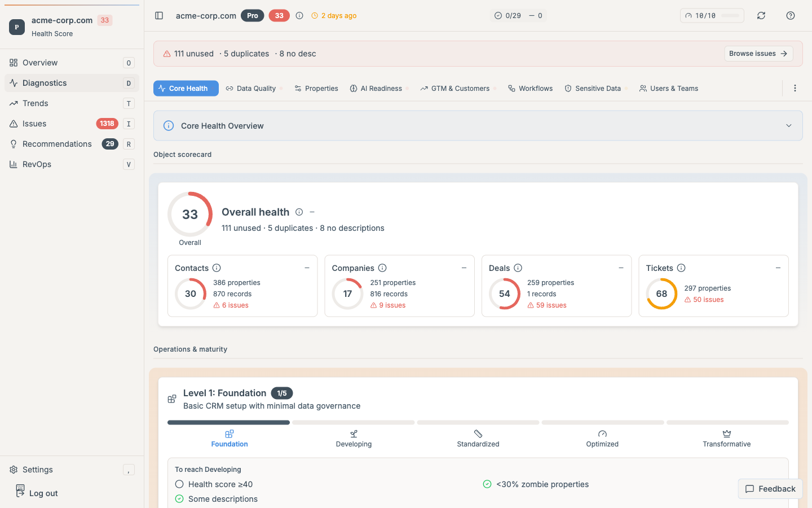
Task: Refresh the health score with the sync icon
Action: (x=761, y=15)
